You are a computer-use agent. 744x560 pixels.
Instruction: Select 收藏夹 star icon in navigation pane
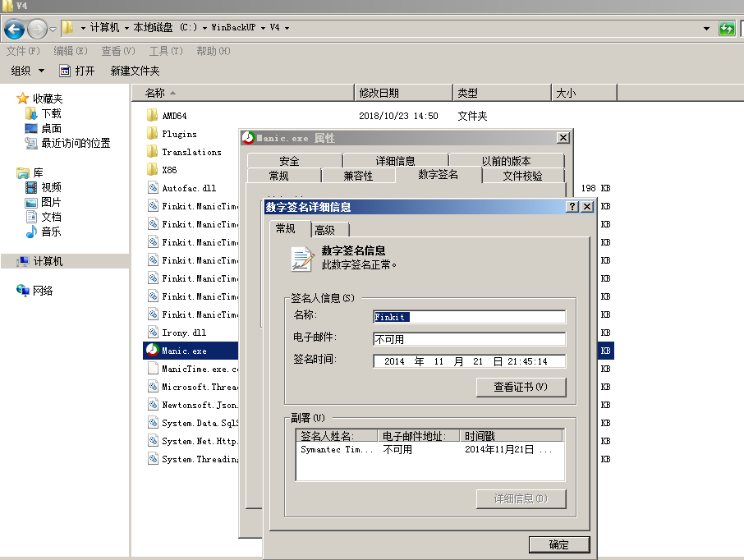(x=22, y=99)
